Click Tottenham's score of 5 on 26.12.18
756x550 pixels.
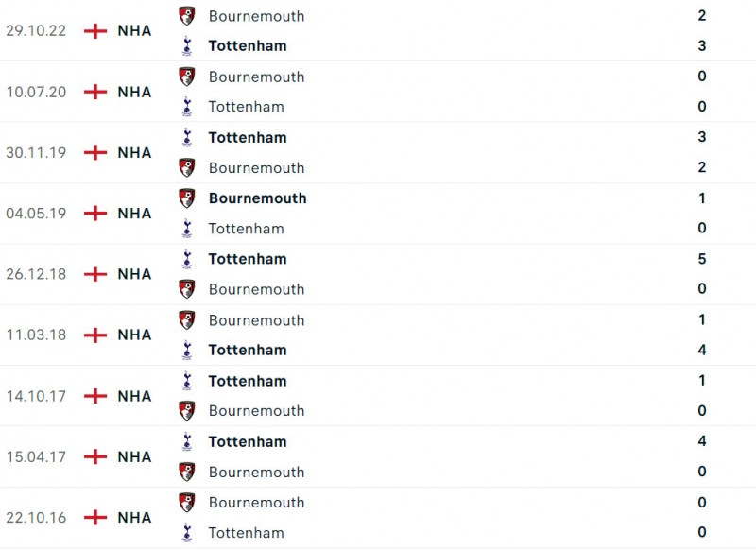[702, 259]
